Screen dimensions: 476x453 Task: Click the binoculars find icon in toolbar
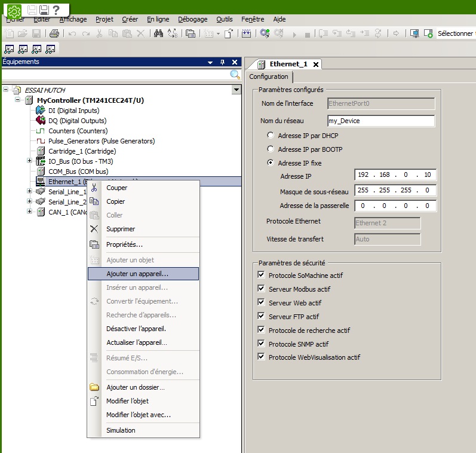[x=159, y=33]
